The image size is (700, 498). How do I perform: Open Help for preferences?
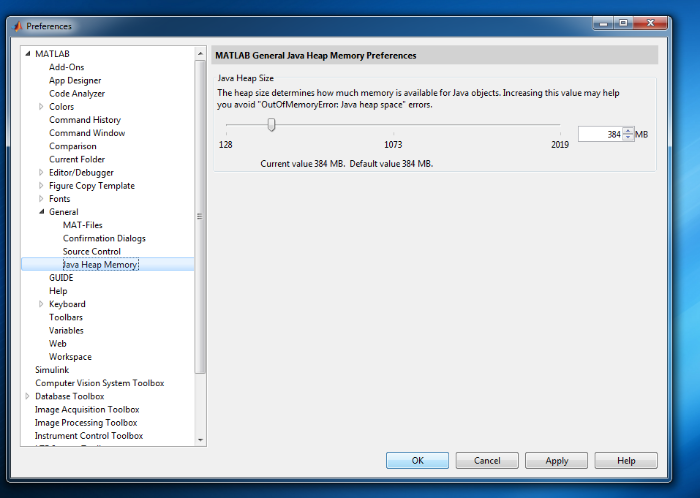point(626,461)
